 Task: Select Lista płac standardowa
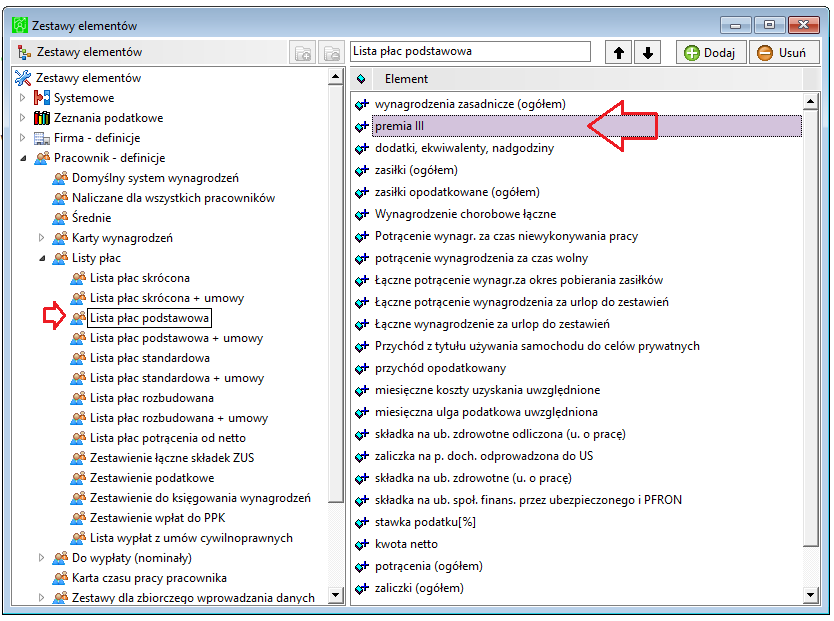click(150, 358)
